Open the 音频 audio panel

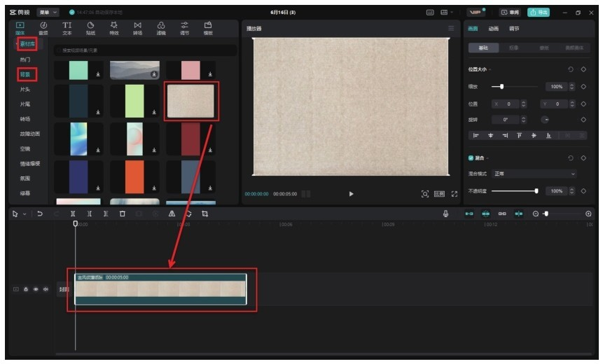[x=43, y=29]
